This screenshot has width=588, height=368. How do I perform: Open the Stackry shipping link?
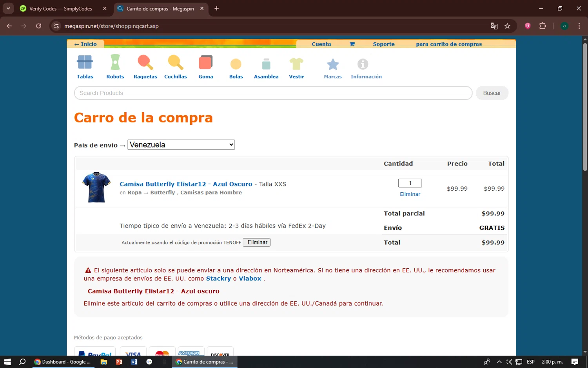pos(218,279)
